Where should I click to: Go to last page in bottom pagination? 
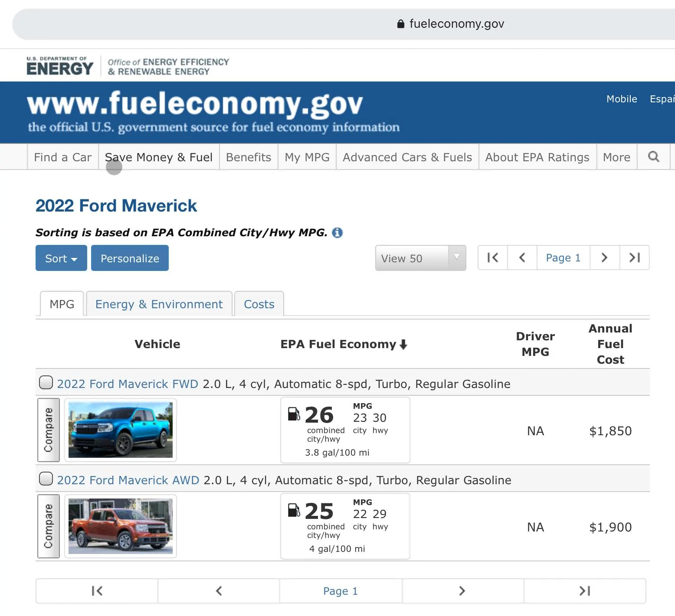[x=585, y=591]
